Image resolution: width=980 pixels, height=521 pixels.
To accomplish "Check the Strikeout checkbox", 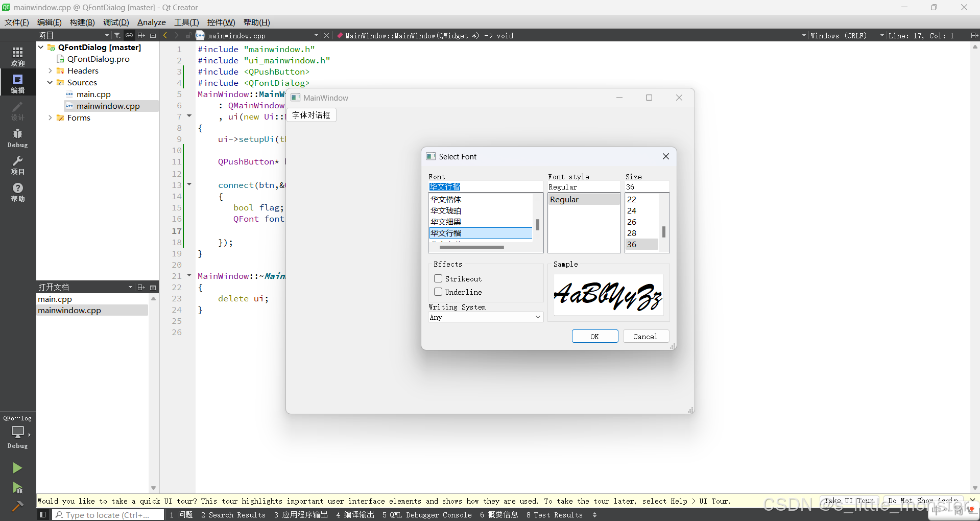I will (438, 278).
